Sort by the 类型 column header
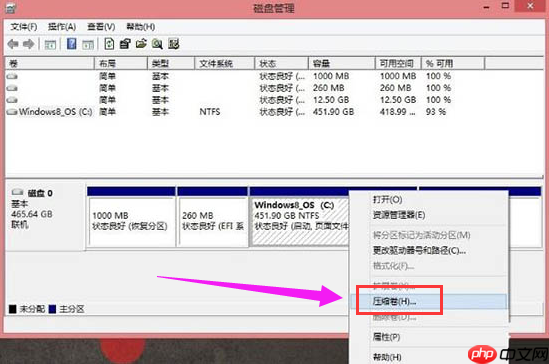549x364 pixels. 171,63
